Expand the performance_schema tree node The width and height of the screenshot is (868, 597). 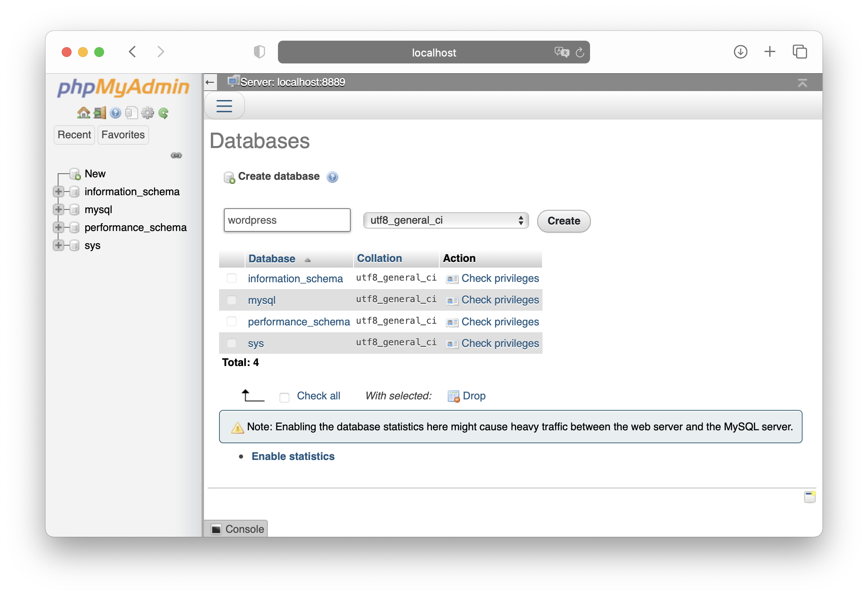pyautogui.click(x=58, y=227)
